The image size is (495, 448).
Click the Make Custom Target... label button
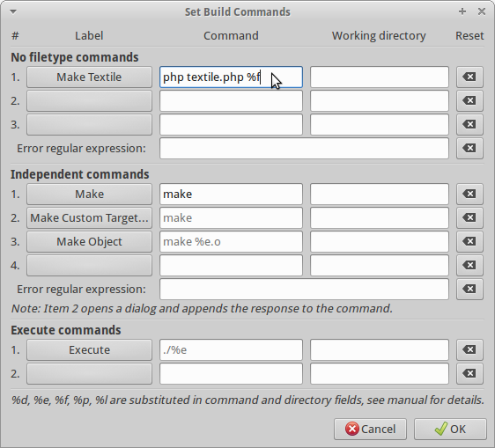tap(89, 217)
